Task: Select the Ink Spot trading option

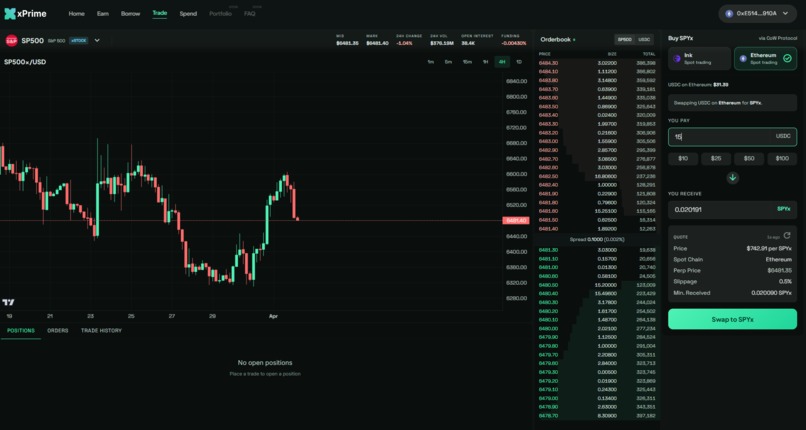Action: pyautogui.click(x=699, y=59)
